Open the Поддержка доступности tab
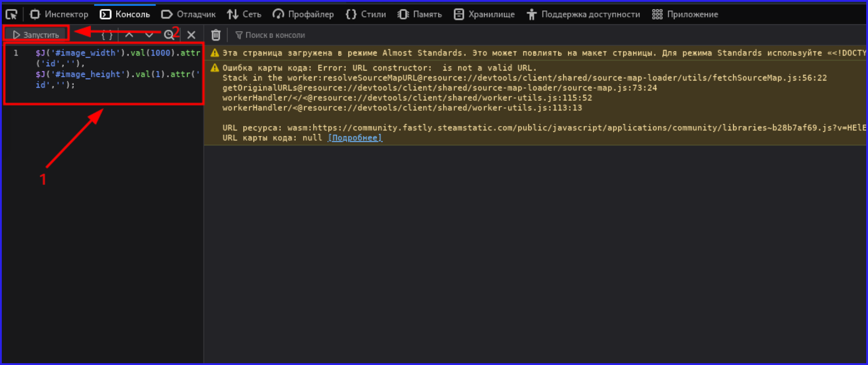The width and height of the screenshot is (868, 365). pos(583,14)
